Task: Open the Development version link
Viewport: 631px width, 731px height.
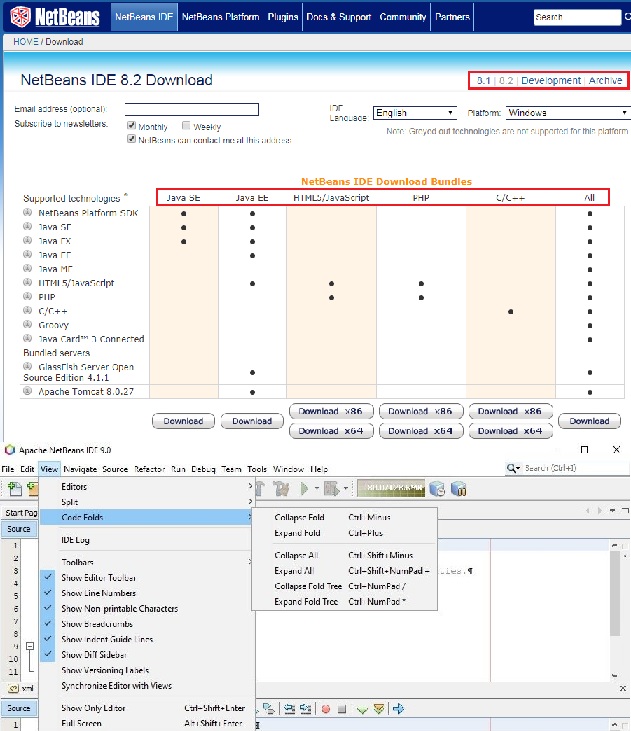Action: [x=551, y=80]
